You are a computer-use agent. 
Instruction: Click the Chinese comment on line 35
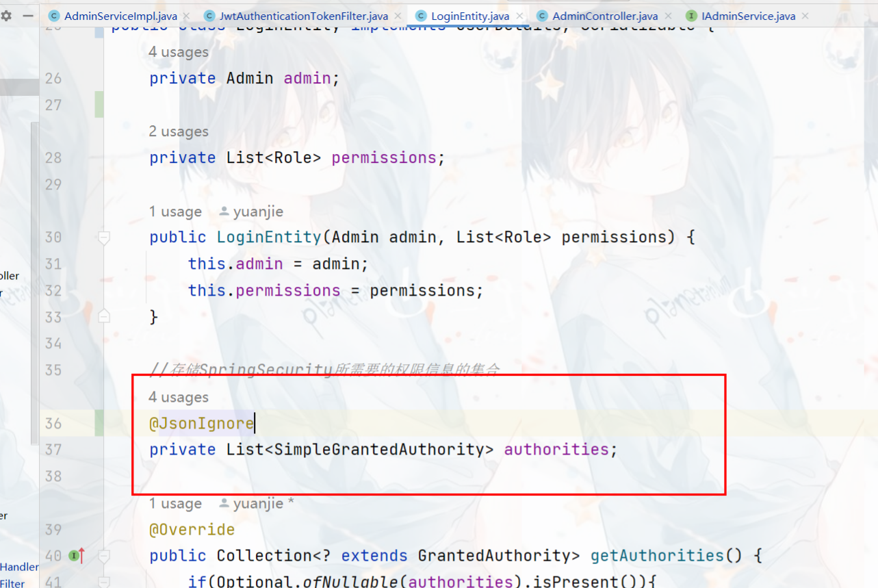(x=324, y=370)
